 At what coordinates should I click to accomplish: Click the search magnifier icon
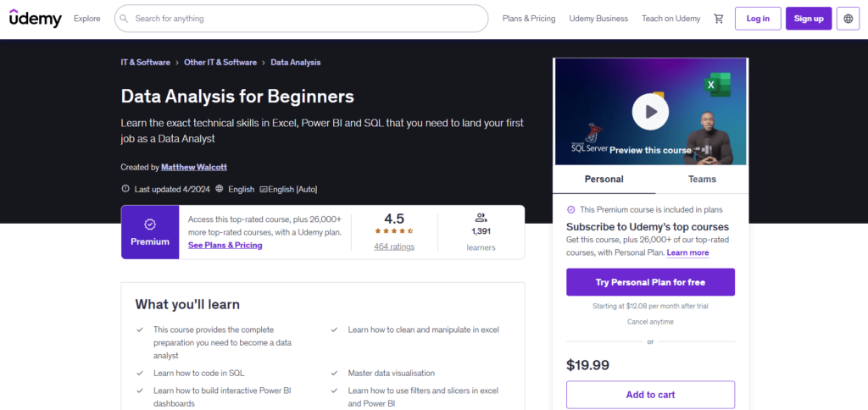[124, 19]
